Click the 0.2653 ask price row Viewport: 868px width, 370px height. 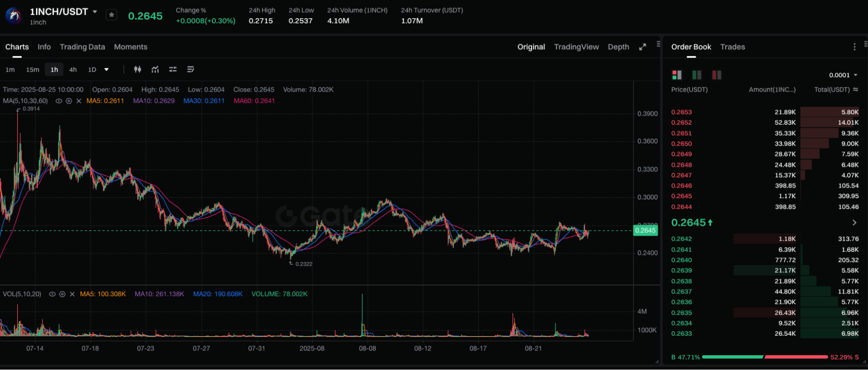765,112
